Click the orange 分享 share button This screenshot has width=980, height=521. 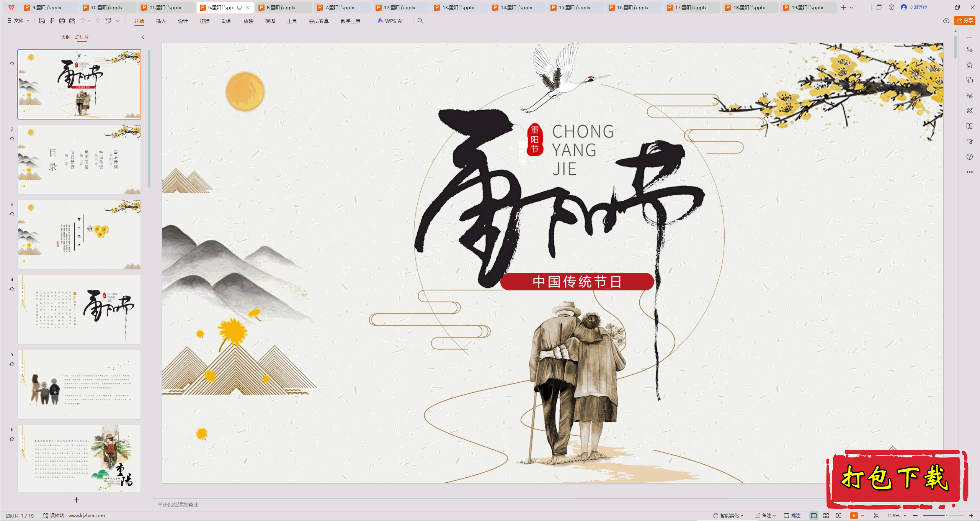(965, 21)
